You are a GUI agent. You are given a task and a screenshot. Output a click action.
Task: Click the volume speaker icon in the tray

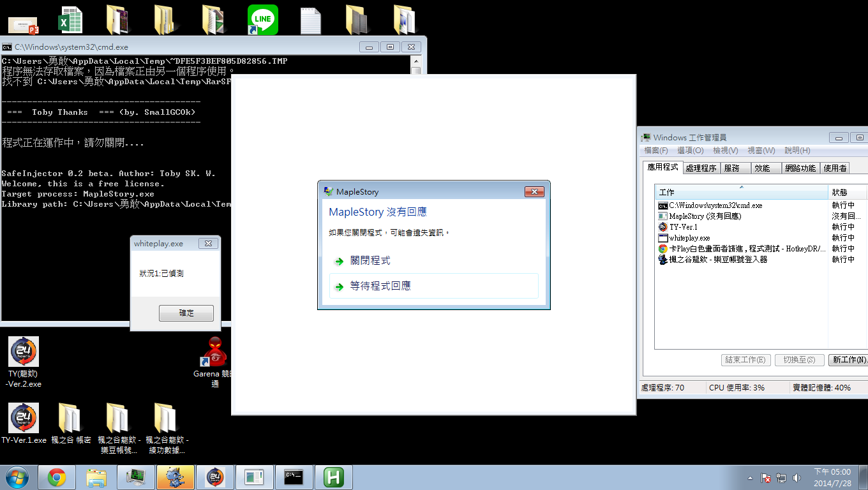[x=797, y=477]
